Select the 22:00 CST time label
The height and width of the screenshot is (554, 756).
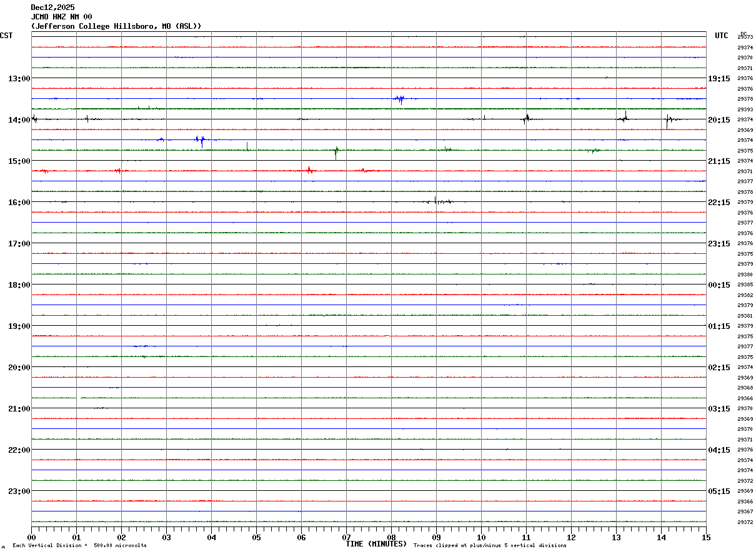pos(19,450)
